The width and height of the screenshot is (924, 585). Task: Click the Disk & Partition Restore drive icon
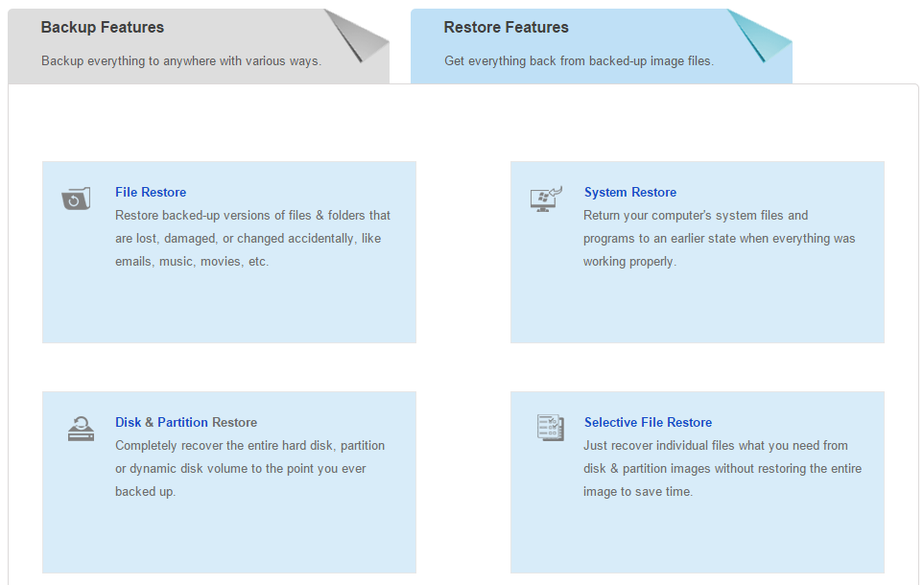click(x=82, y=428)
